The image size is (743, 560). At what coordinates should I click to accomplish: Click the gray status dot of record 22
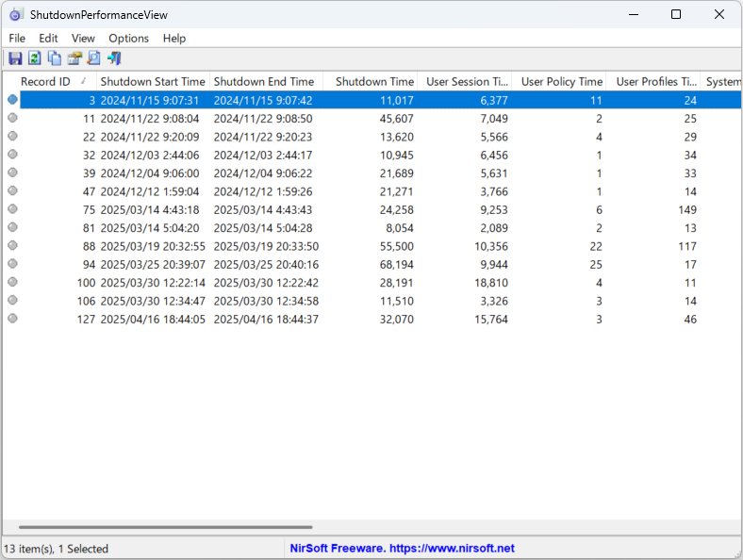(x=13, y=136)
